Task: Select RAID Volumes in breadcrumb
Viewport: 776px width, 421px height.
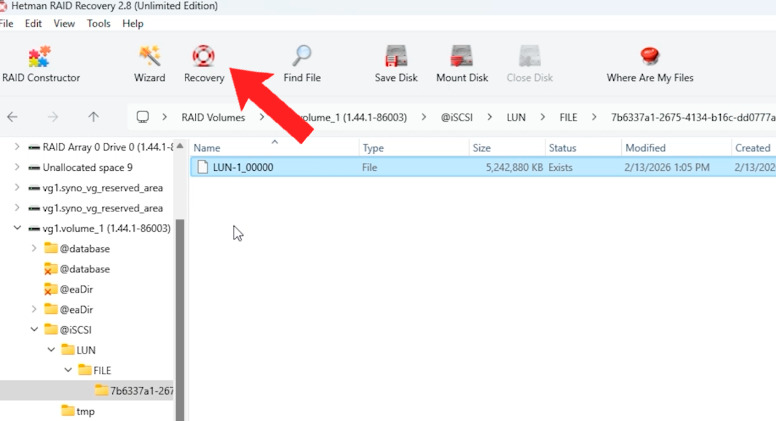Action: coord(213,117)
